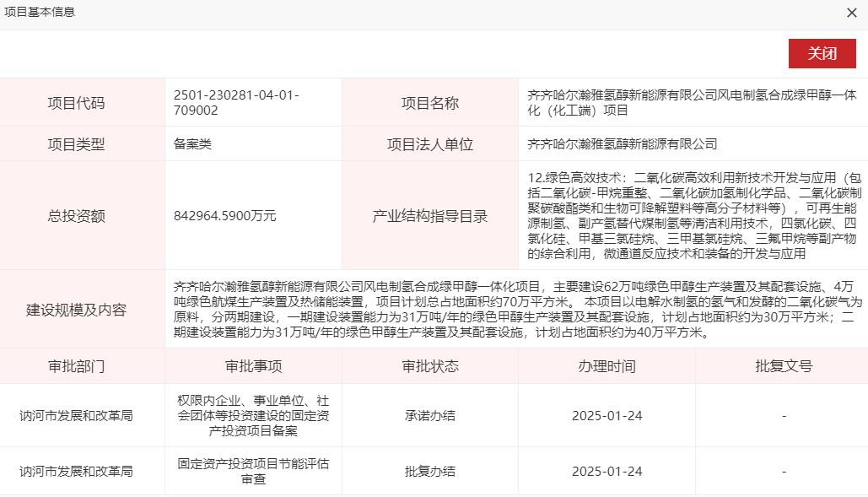Click the 备案类 project type value
The height and width of the screenshot is (497, 868).
192,143
